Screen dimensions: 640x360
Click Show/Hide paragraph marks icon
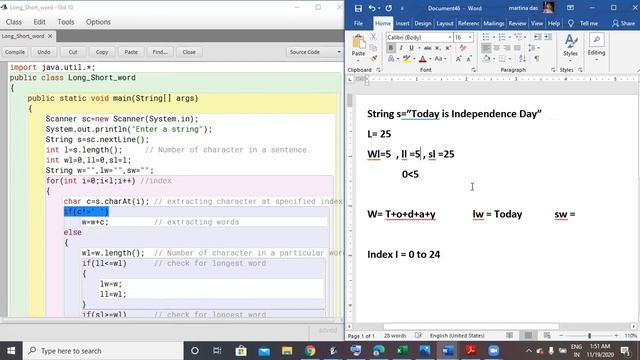pos(537,59)
